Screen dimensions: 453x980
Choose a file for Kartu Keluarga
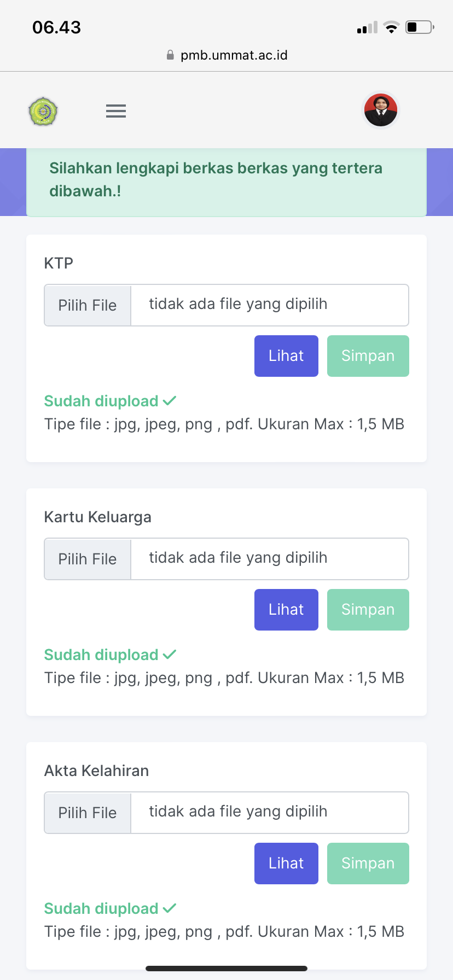click(x=88, y=559)
